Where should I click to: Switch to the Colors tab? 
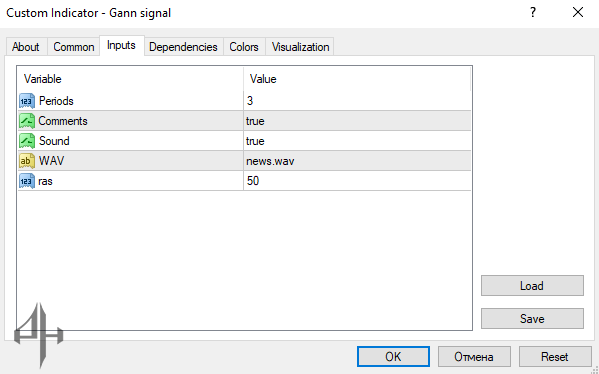[244, 47]
